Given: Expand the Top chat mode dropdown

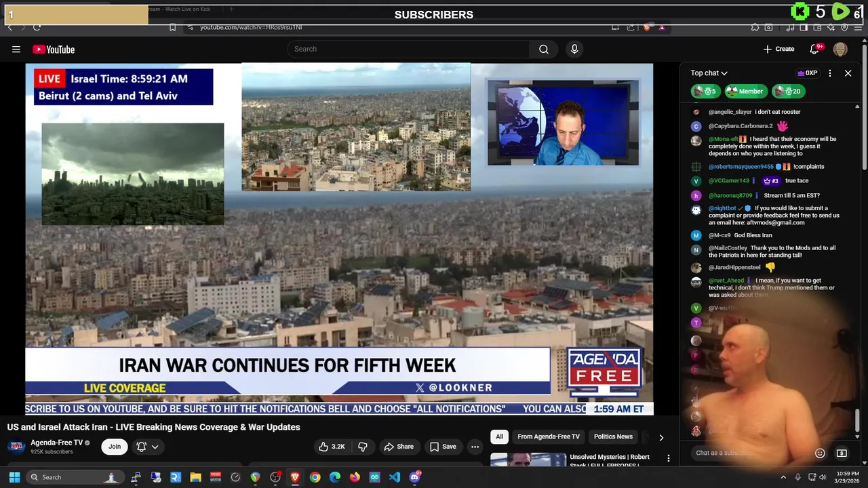Looking at the screenshot, I should 709,73.
